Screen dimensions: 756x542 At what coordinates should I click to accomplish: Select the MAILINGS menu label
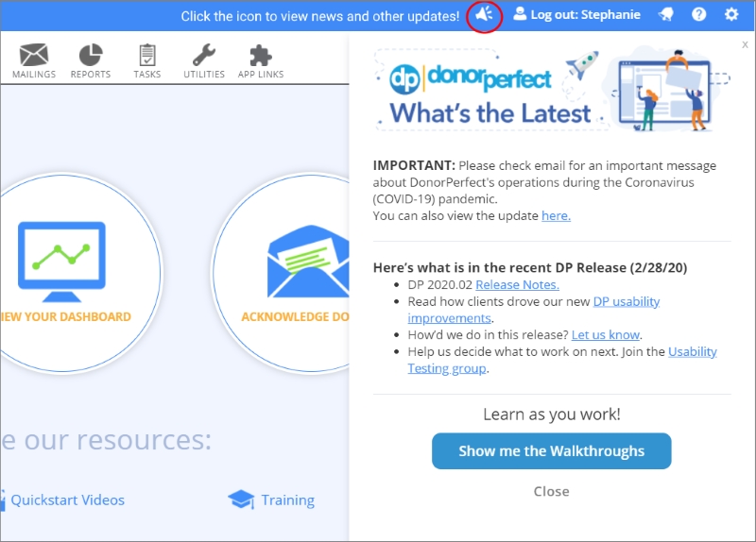(34, 75)
